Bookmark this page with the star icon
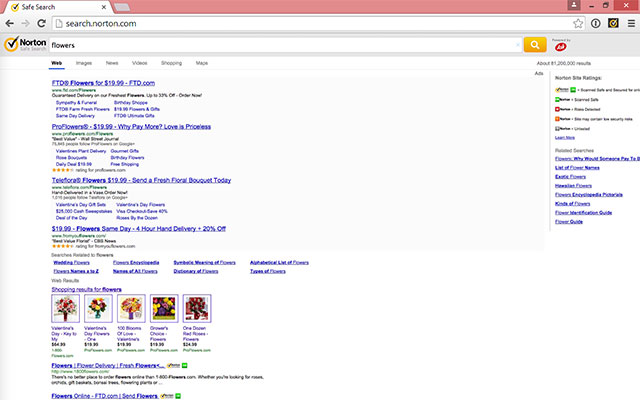The height and width of the screenshot is (400, 640). pos(578,24)
